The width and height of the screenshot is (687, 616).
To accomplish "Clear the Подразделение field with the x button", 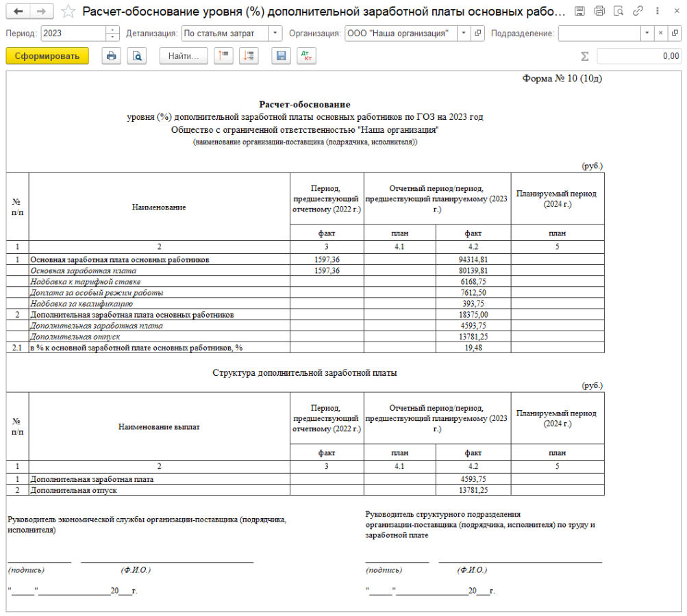I will (x=660, y=34).
